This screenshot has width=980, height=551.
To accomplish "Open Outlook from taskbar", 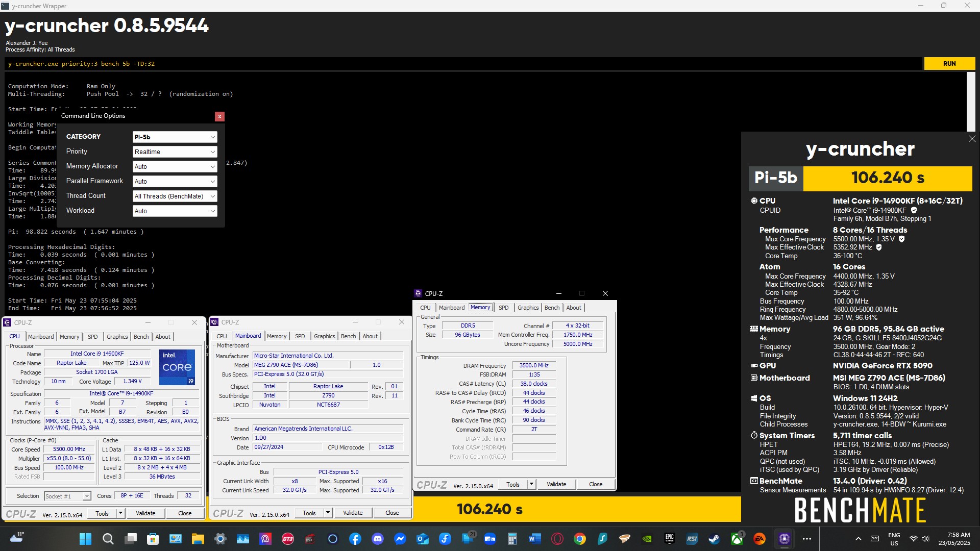I will coord(422,539).
